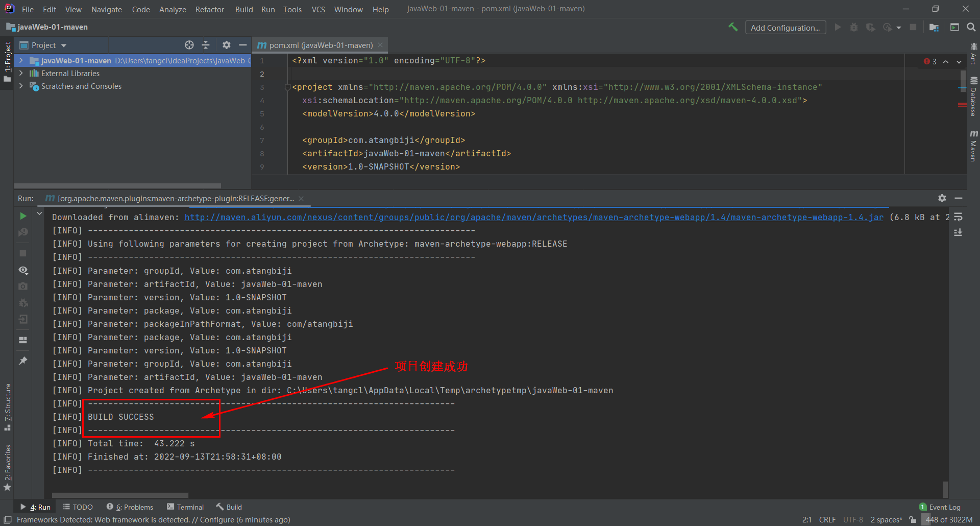This screenshot has width=980, height=526.
Task: Fold the project XML tag
Action: (287, 87)
